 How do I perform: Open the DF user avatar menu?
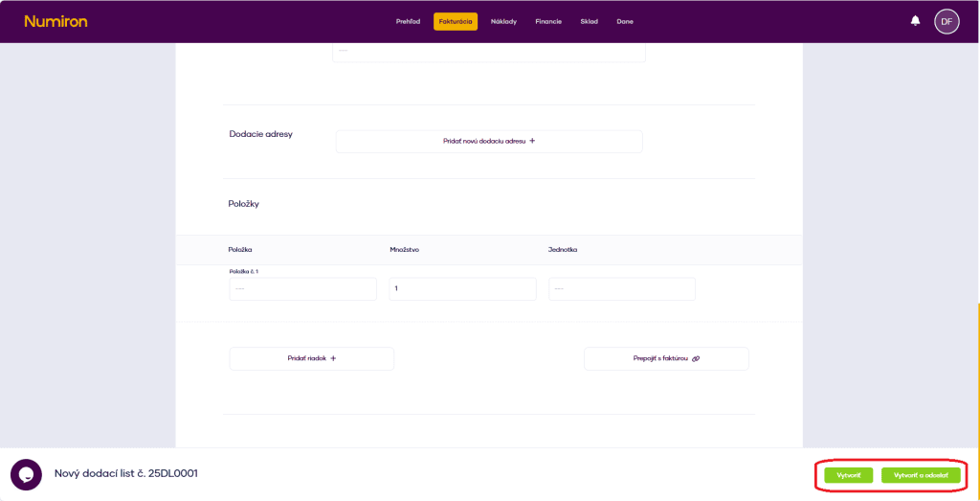[946, 21]
